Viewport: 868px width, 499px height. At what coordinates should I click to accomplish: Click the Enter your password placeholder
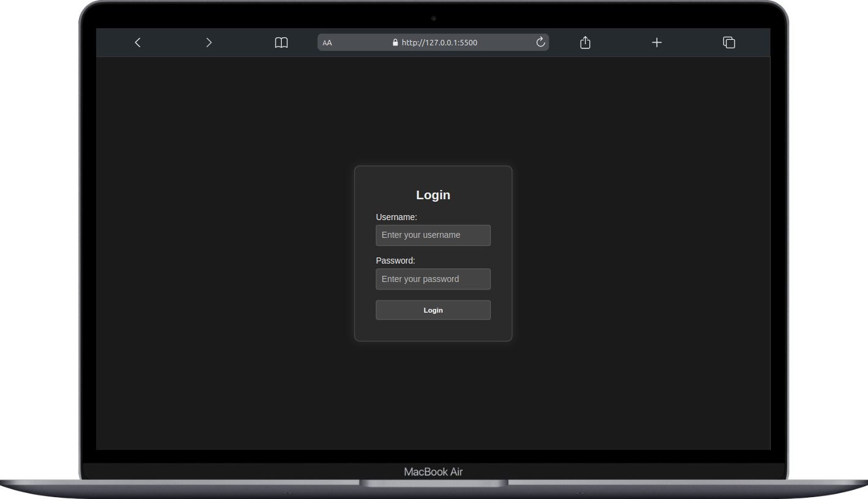pyautogui.click(x=420, y=279)
